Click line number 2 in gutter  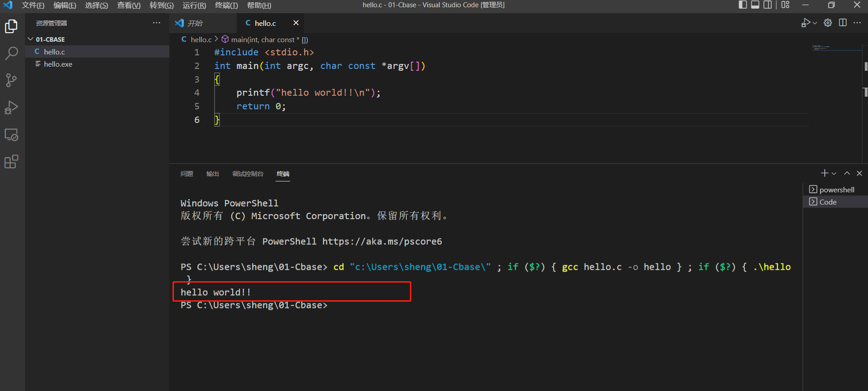(x=197, y=66)
